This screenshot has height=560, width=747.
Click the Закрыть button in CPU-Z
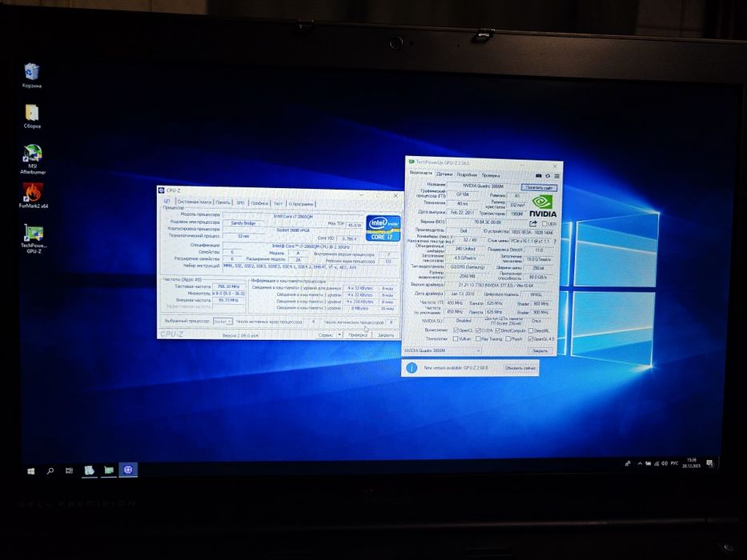(x=386, y=335)
